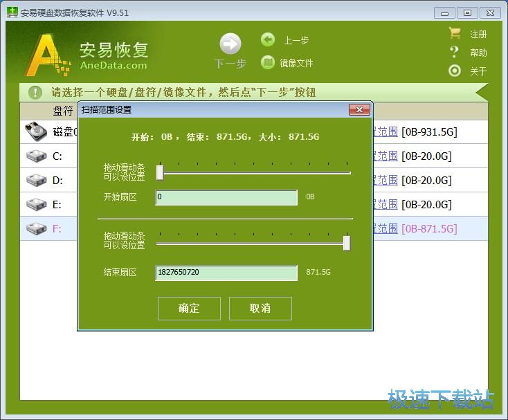Focus the 结束扇区 input field
Viewport: 508px width, 420px height.
tap(226, 273)
